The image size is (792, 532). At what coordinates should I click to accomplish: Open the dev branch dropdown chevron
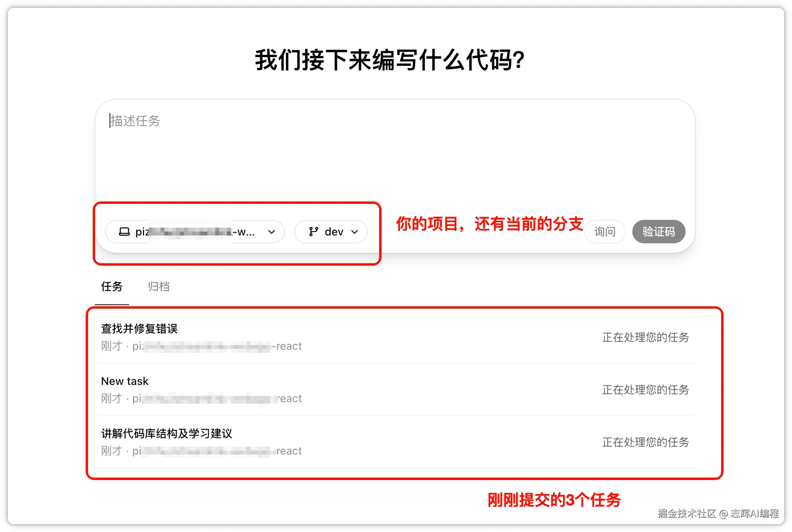(x=355, y=232)
